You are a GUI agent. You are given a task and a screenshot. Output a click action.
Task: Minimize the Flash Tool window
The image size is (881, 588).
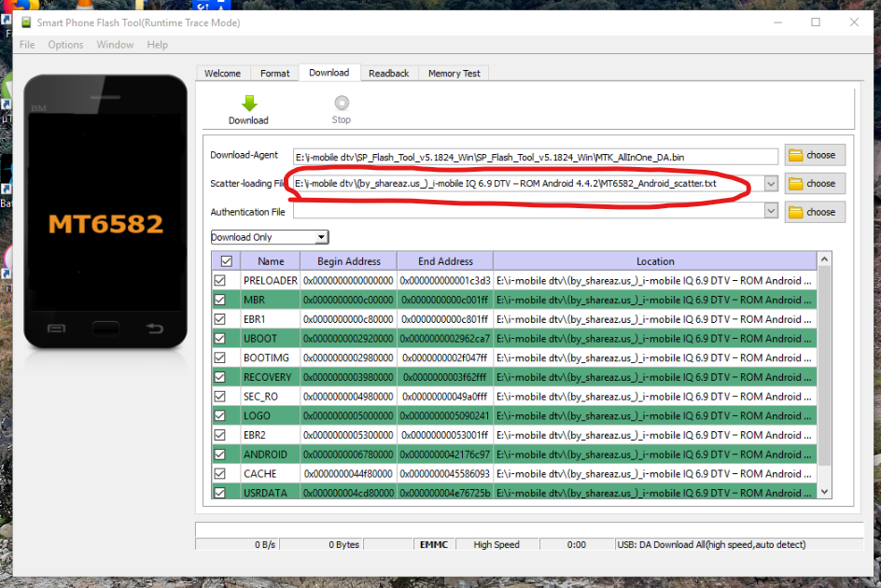(777, 21)
